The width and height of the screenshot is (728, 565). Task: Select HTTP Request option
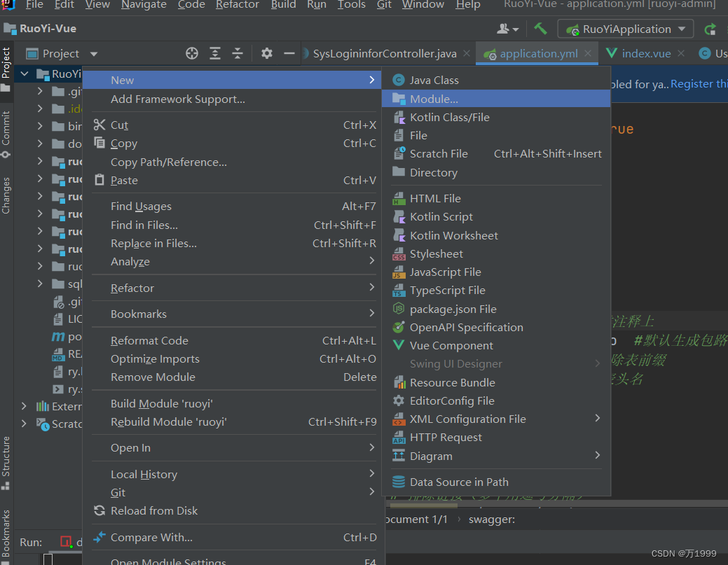tap(496, 438)
